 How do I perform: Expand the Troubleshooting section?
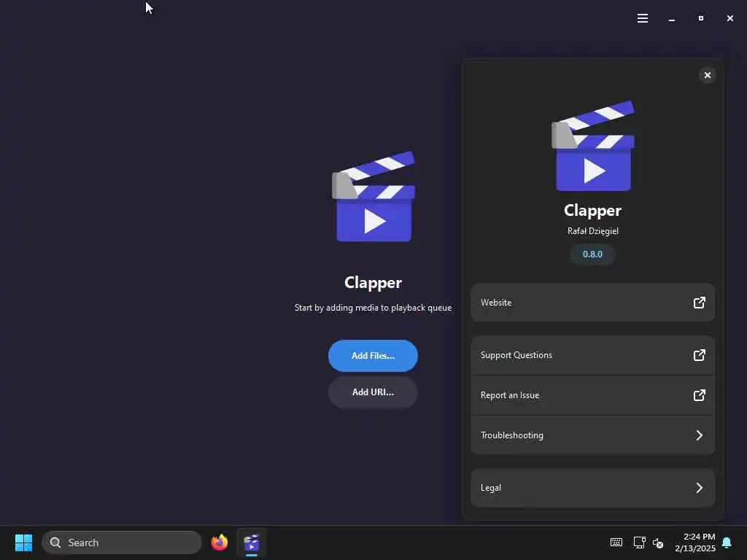592,435
